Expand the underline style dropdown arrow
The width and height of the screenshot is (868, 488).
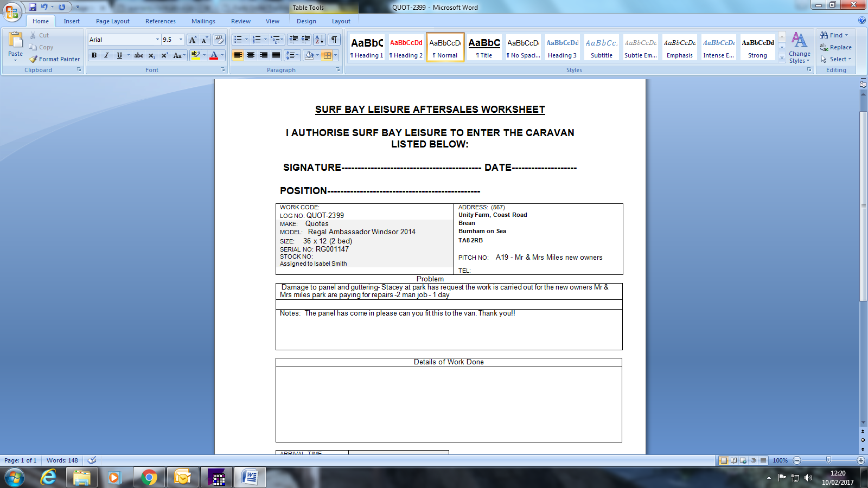[129, 55]
